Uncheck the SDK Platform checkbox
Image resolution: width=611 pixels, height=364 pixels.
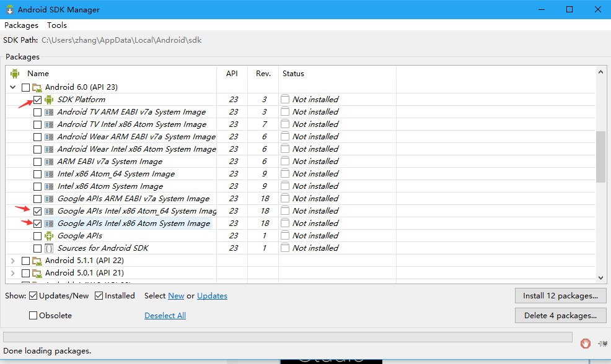click(x=37, y=100)
